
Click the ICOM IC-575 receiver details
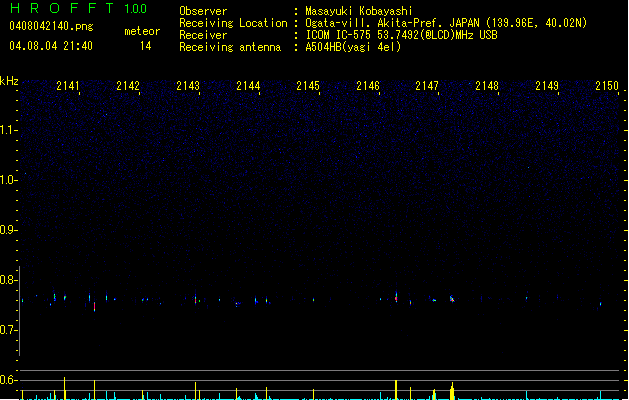401,35
